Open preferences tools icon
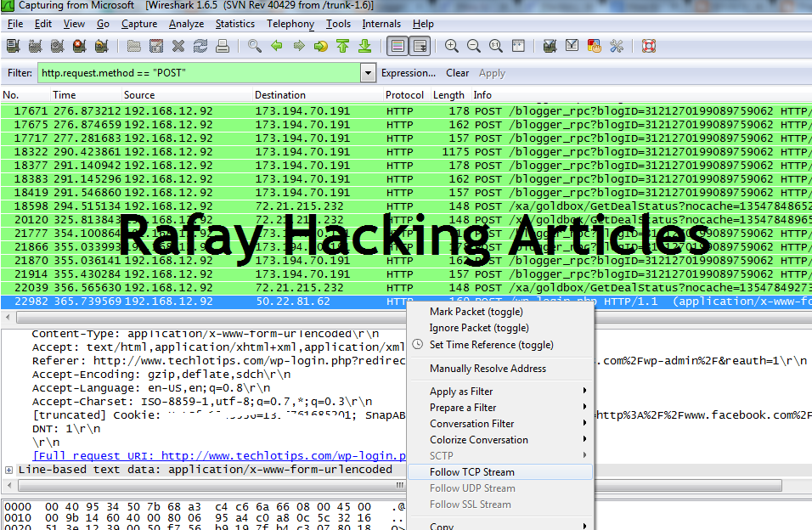The image size is (812, 530). point(617,46)
